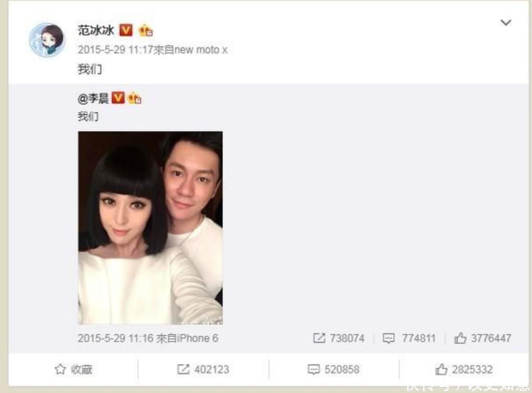Enlarge the reposted selfie photo
Image resolution: width=532 pixels, height=393 pixels.
[150, 228]
